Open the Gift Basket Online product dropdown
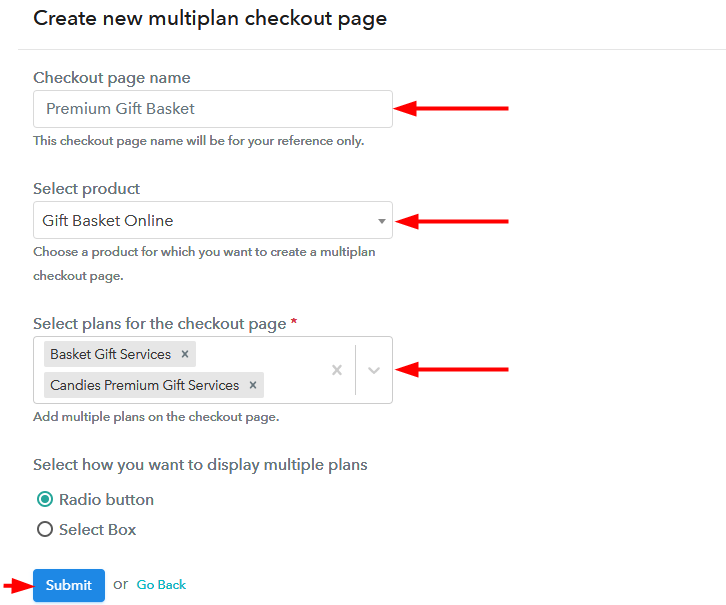Viewport: 726px width, 605px height. click(x=200, y=220)
